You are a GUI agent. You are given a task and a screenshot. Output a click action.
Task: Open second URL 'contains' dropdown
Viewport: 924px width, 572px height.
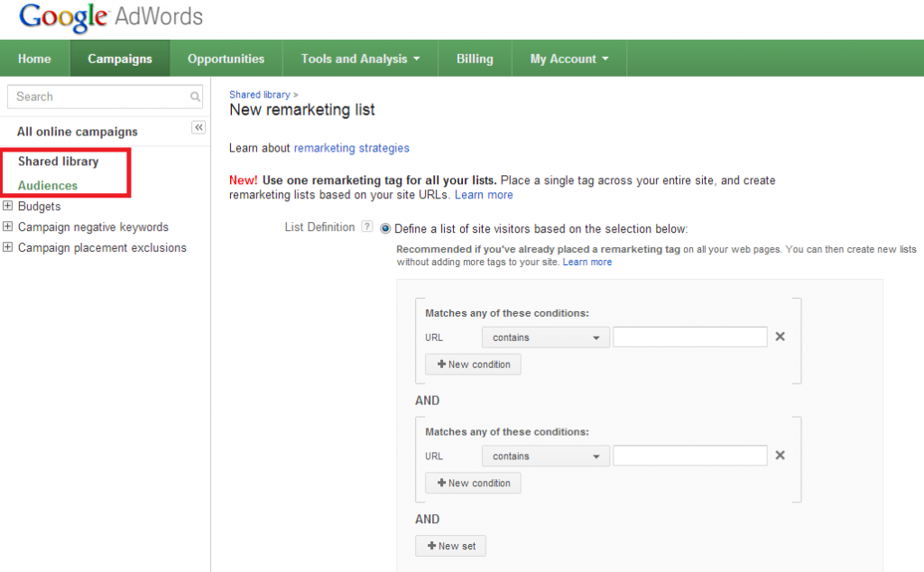click(x=546, y=456)
